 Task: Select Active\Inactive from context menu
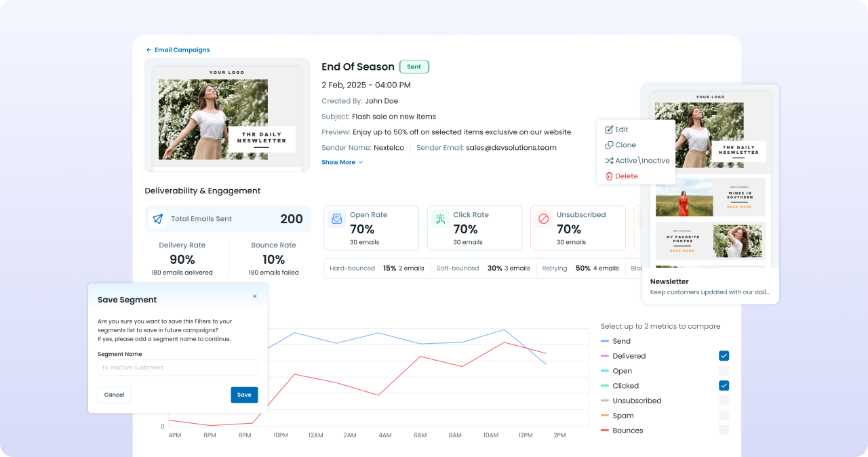click(x=642, y=161)
